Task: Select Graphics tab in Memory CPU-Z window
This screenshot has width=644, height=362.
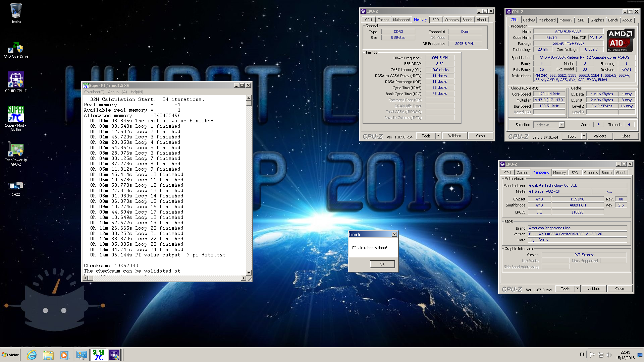Action: coord(451,20)
